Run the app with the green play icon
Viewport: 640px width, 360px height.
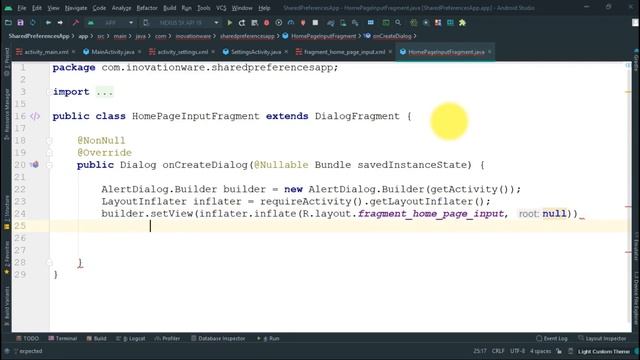tap(229, 23)
